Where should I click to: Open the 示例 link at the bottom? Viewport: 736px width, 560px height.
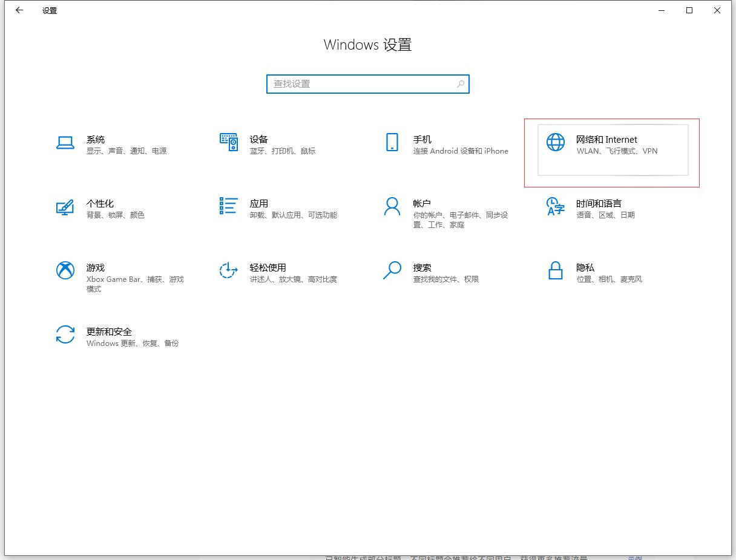pyautogui.click(x=634, y=556)
